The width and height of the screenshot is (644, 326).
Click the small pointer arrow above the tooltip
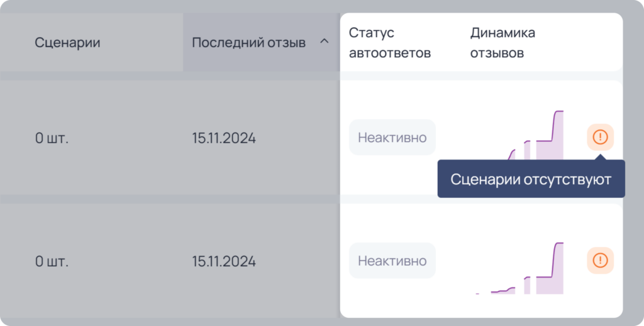[600, 157]
